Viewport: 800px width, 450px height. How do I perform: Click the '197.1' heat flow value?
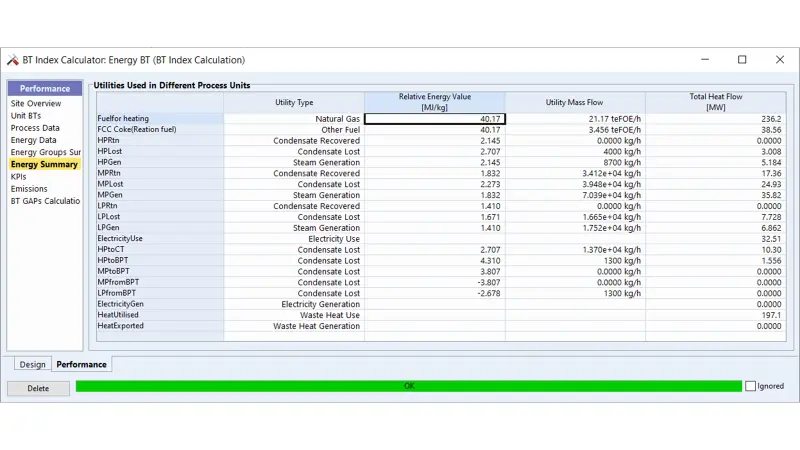click(716, 315)
